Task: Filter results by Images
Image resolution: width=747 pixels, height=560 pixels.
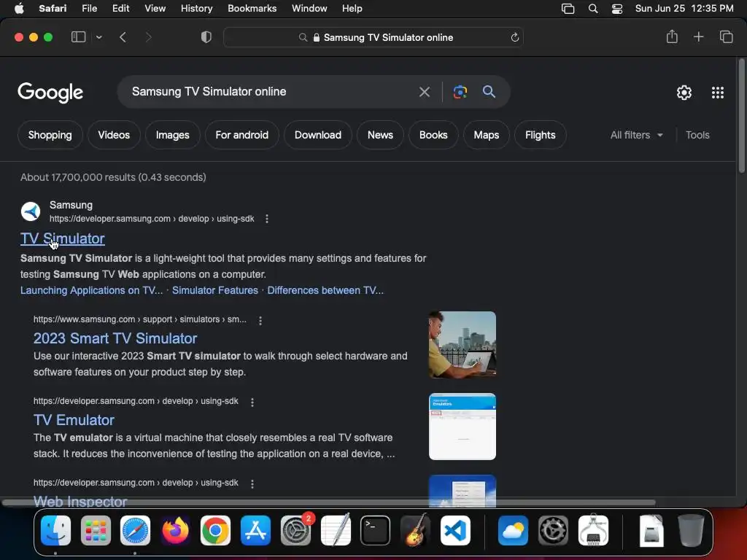Action: point(172,135)
